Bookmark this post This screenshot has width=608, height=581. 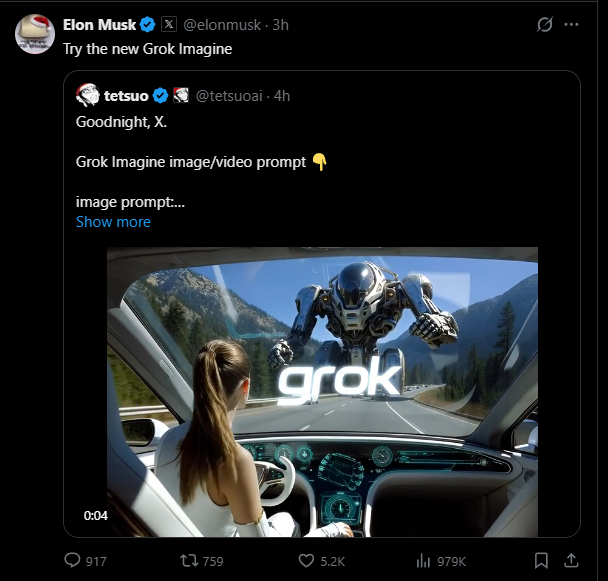pos(541,560)
